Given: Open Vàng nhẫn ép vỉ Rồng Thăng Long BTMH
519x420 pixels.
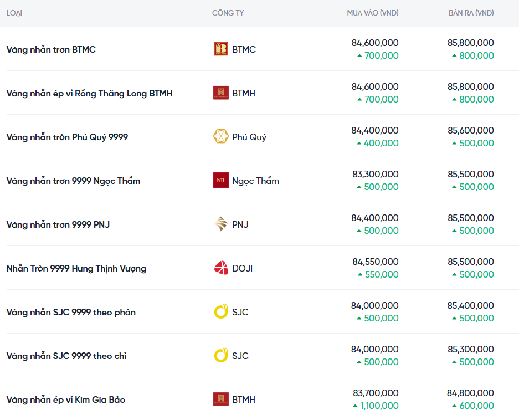Looking at the screenshot, I should coord(89,93).
